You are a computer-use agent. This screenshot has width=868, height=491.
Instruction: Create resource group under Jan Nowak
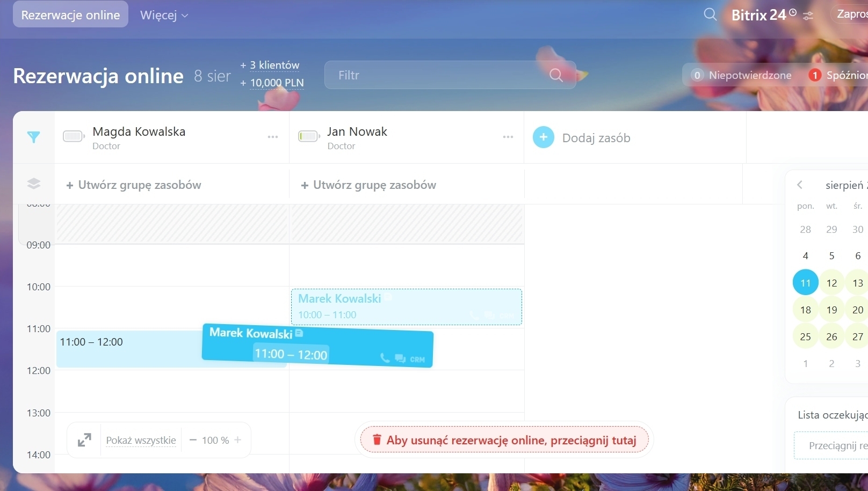(x=368, y=185)
